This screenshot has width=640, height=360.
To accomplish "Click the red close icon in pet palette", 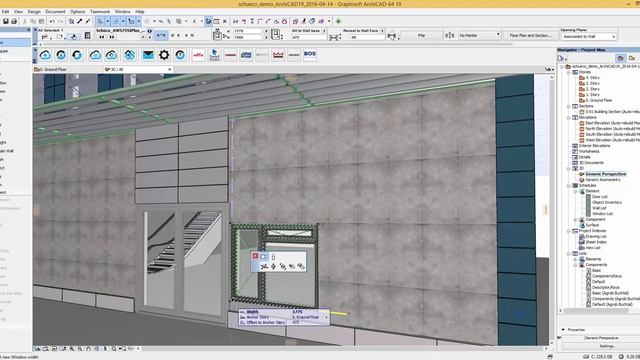I will [x=256, y=256].
